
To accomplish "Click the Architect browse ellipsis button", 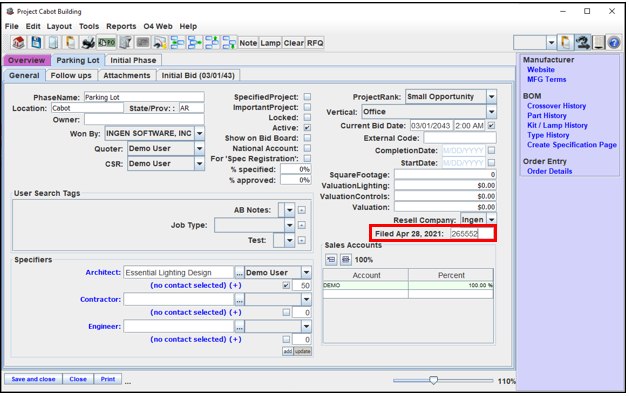I will [239, 272].
